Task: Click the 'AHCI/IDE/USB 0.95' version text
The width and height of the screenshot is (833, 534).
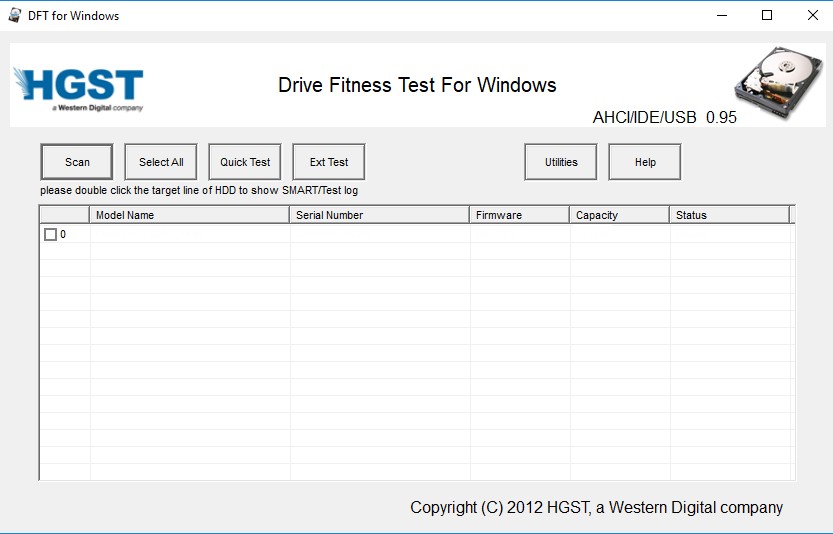Action: coord(665,117)
